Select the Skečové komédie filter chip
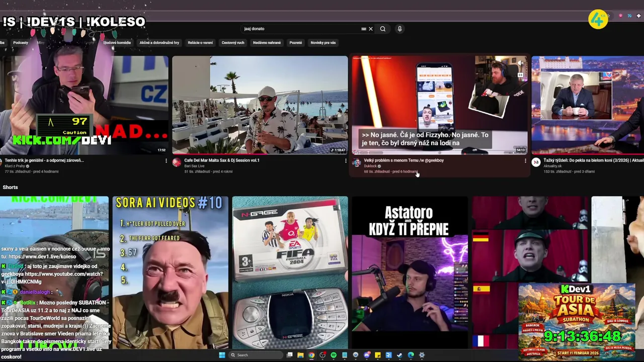The height and width of the screenshot is (362, 644). click(117, 43)
